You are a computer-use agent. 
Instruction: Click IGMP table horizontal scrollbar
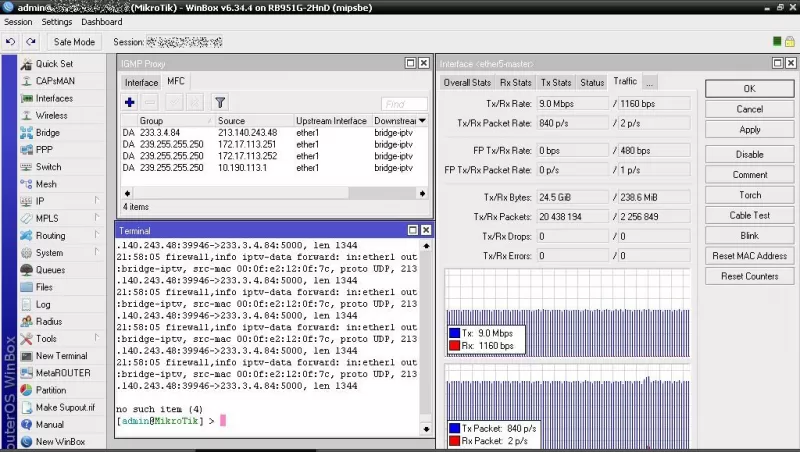(274, 193)
